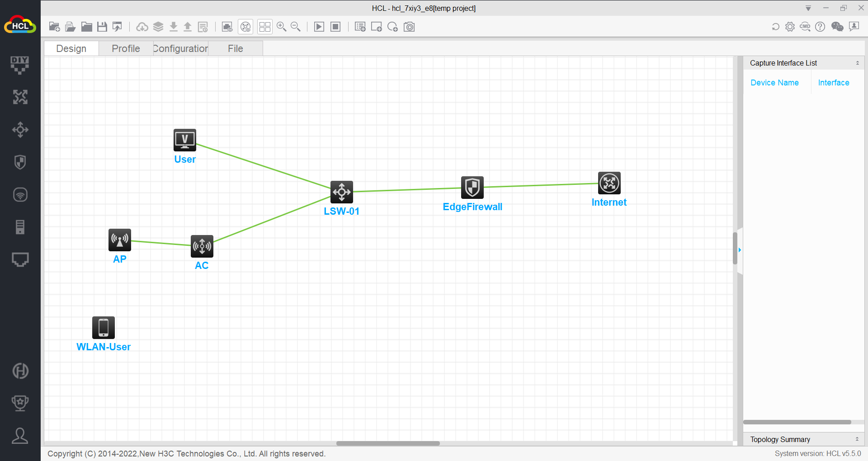868x461 pixels.
Task: Switch to the Profile tab
Action: point(126,48)
